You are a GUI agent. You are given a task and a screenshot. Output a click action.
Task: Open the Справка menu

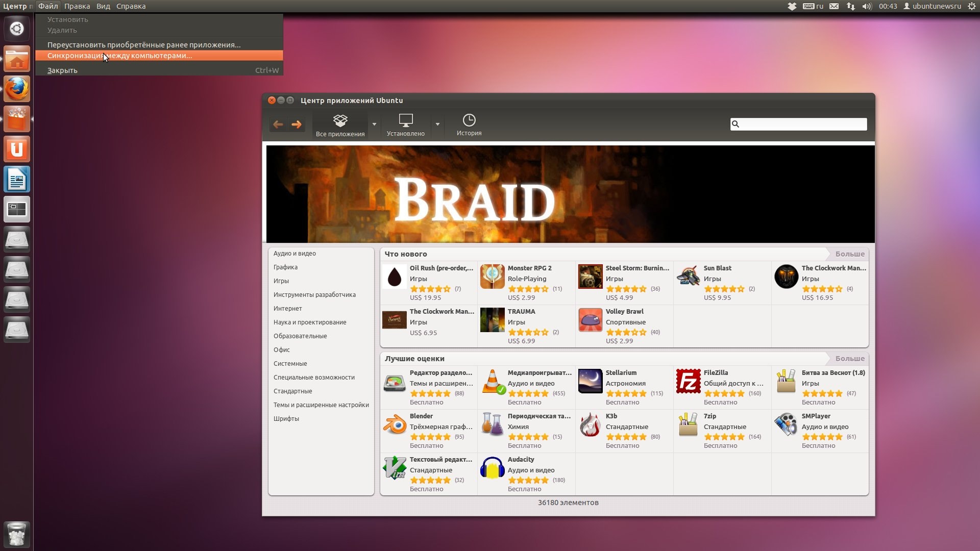tap(131, 6)
